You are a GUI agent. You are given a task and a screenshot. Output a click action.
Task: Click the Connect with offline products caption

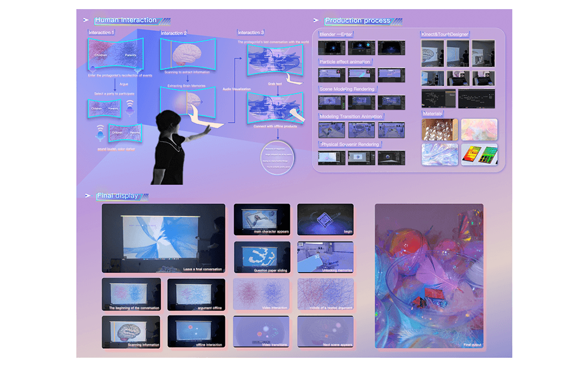pyautogui.click(x=275, y=126)
